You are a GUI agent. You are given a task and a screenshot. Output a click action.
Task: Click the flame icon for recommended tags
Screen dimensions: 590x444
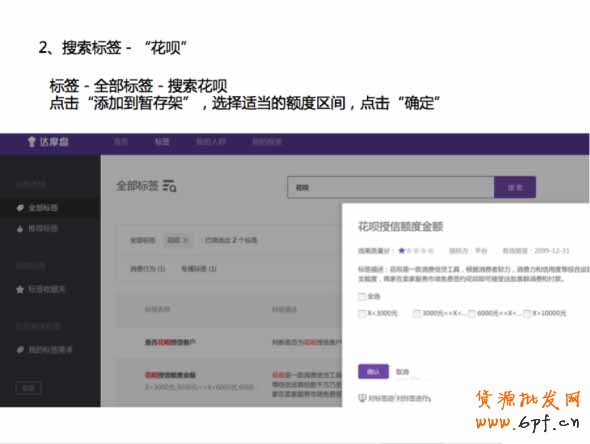[x=20, y=228]
